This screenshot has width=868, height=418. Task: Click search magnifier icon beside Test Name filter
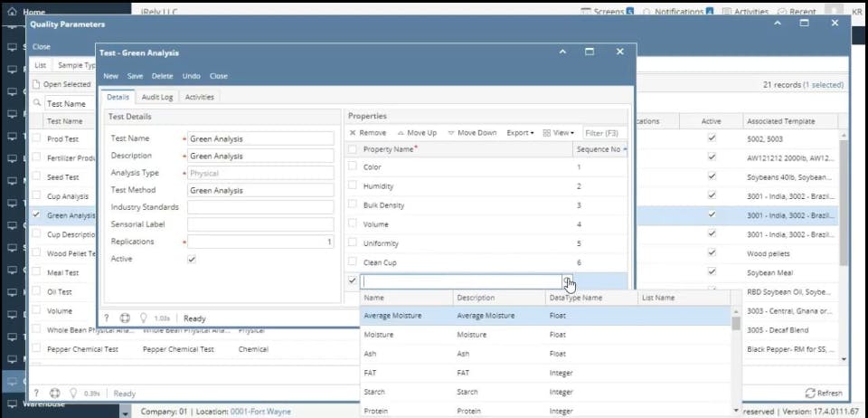pyautogui.click(x=37, y=103)
